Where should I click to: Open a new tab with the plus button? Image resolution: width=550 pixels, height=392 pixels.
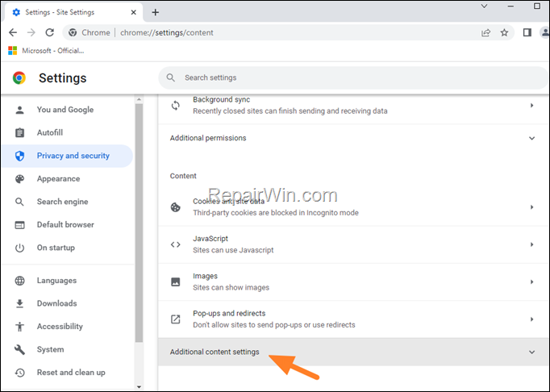[156, 12]
